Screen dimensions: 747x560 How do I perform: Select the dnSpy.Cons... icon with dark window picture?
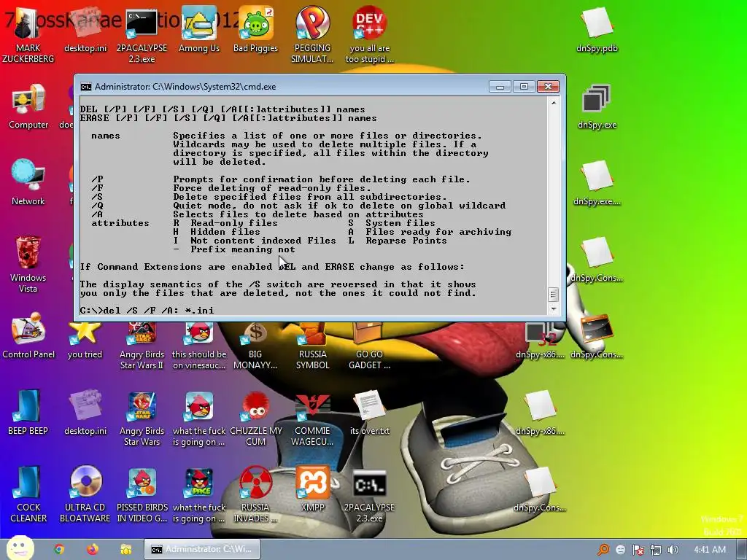tap(597, 336)
